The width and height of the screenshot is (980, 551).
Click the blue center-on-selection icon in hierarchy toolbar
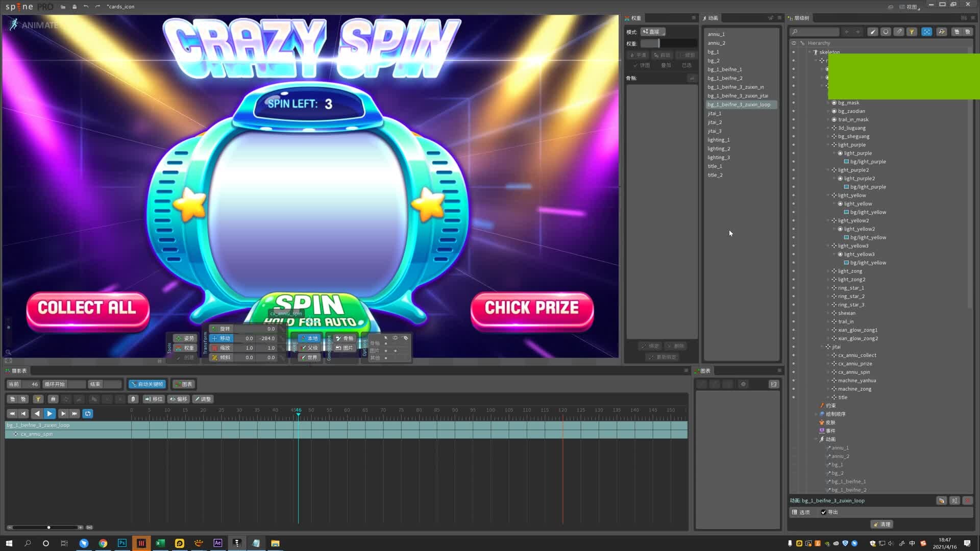(x=927, y=32)
